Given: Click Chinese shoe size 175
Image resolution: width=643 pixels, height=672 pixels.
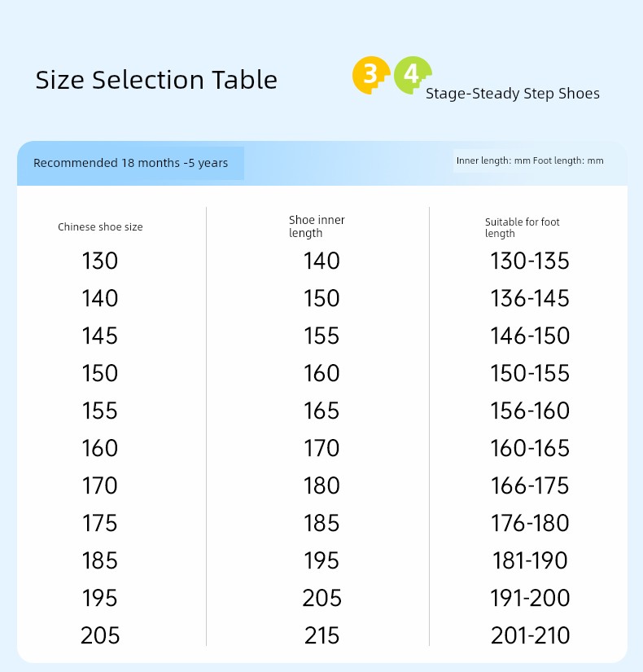Looking at the screenshot, I should tap(100, 523).
